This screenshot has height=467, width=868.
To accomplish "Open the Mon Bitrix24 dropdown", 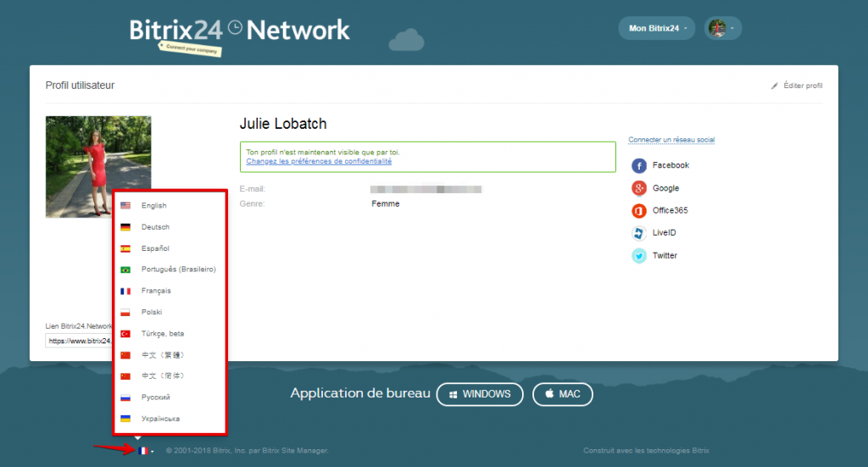I will [x=657, y=28].
